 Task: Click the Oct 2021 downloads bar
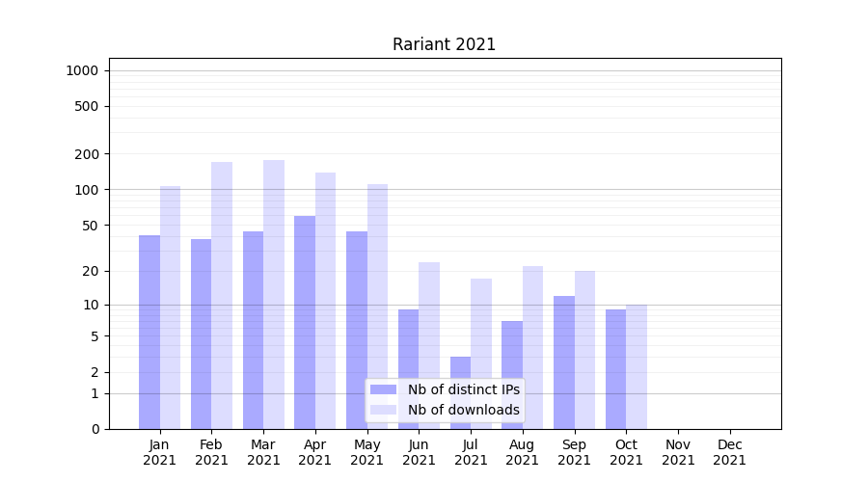point(637,366)
